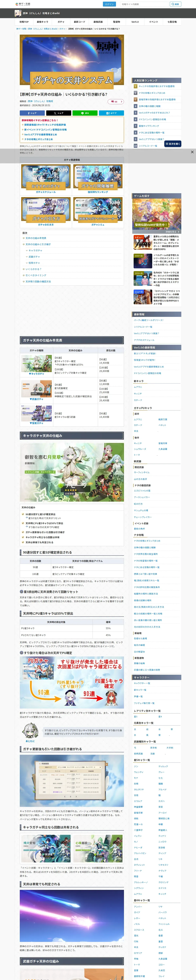Share the article on Facebook
The image size is (196, 980).
point(32,113)
